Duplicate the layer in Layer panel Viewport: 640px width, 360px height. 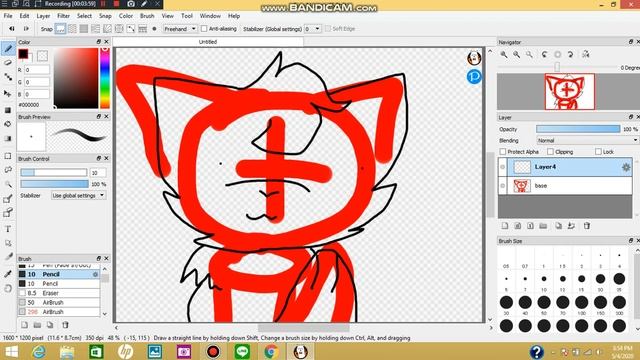[558, 226]
